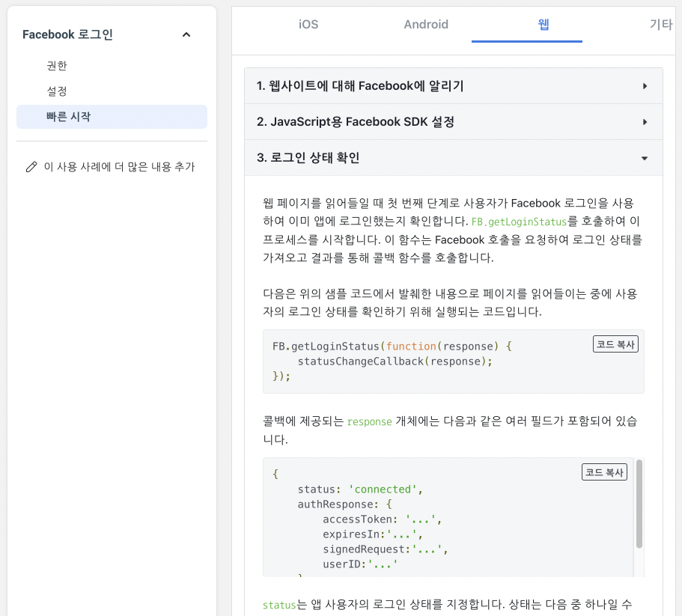Click the 2. JavaScript용 Facebook SDK 설정 heading
This screenshot has height=616, width=682.
(356, 122)
